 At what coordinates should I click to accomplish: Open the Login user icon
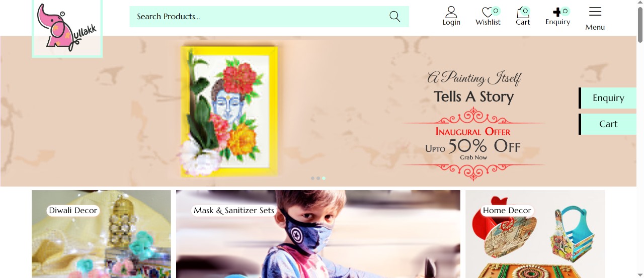[x=451, y=12]
